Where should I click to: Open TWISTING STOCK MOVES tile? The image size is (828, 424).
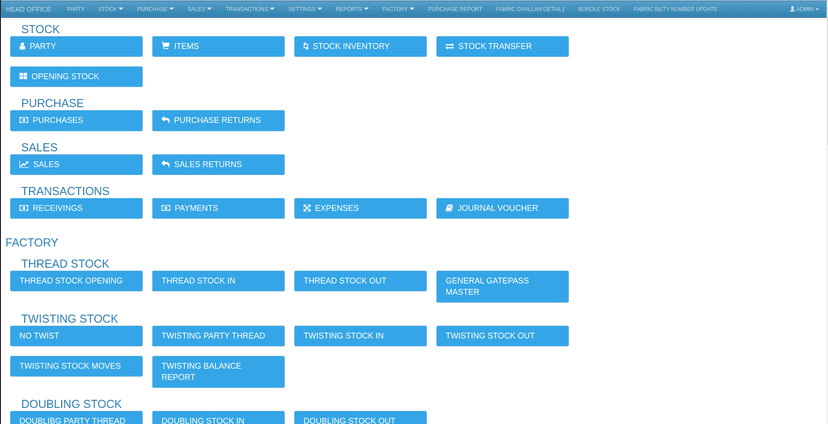pos(76,366)
